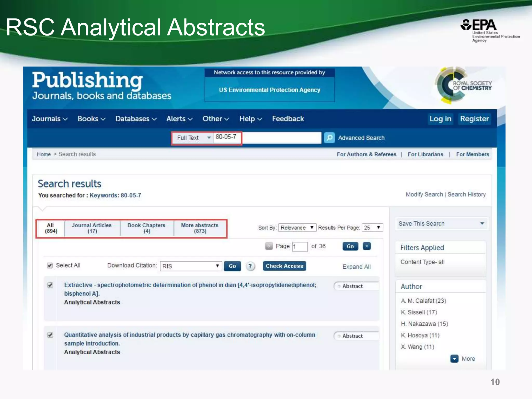Open the Alerts menu
Viewport: 532px width, 399px height.
coord(179,119)
